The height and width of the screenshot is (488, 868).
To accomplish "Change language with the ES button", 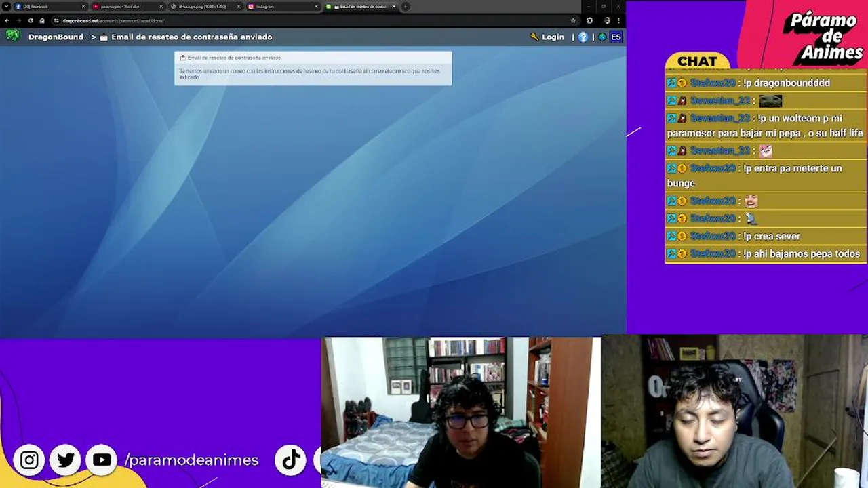I will click(x=616, y=37).
